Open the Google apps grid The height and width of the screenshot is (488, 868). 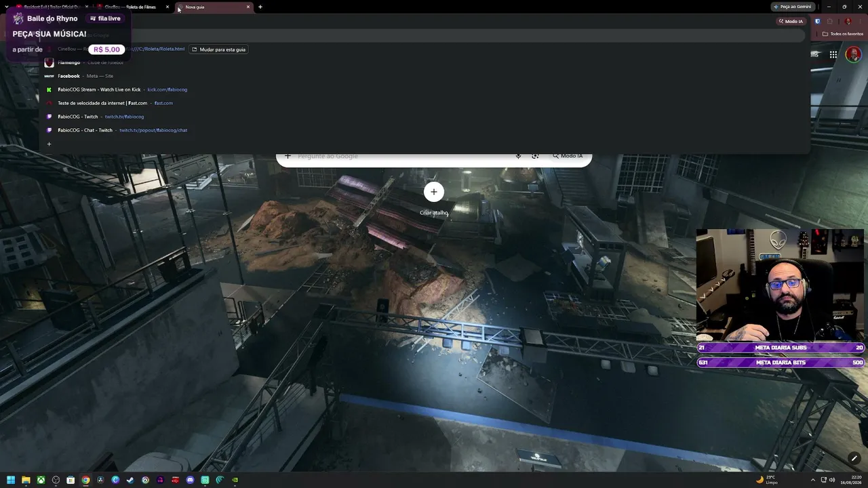pyautogui.click(x=833, y=54)
